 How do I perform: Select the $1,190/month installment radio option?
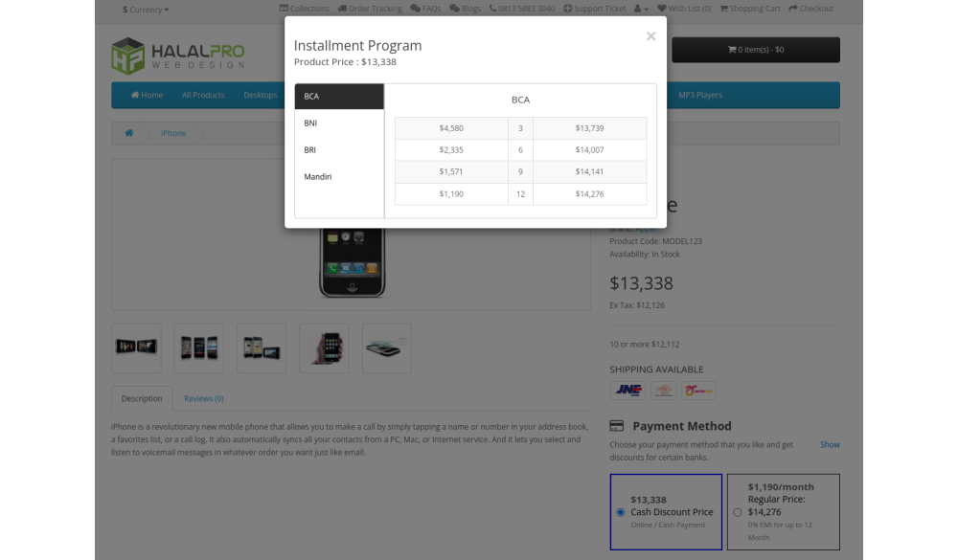[737, 512]
